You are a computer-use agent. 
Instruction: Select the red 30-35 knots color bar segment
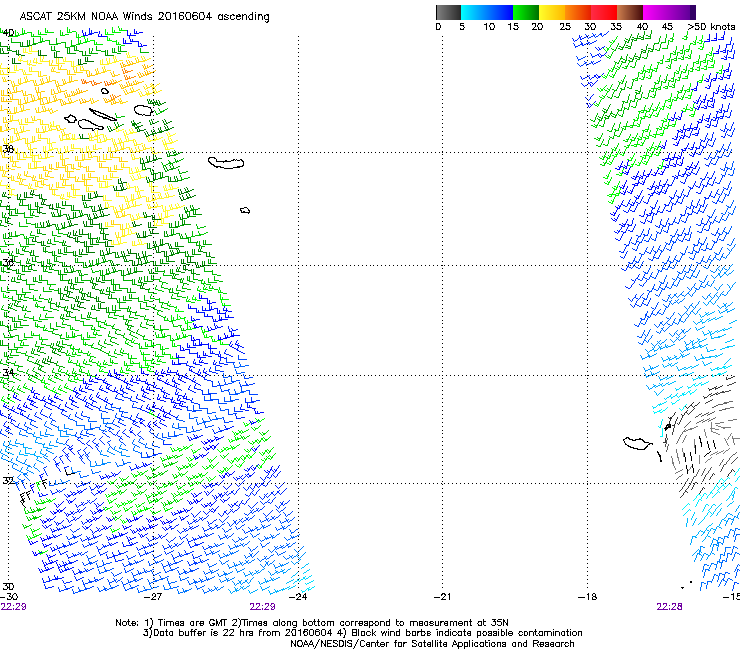click(x=604, y=12)
